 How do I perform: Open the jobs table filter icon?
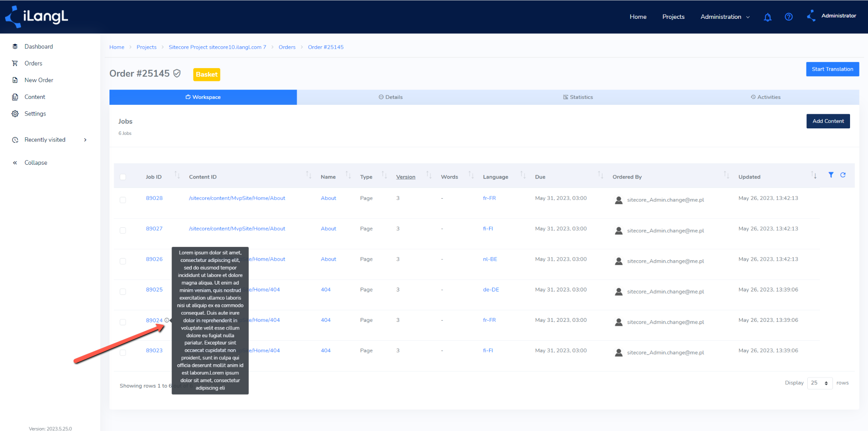tap(831, 175)
